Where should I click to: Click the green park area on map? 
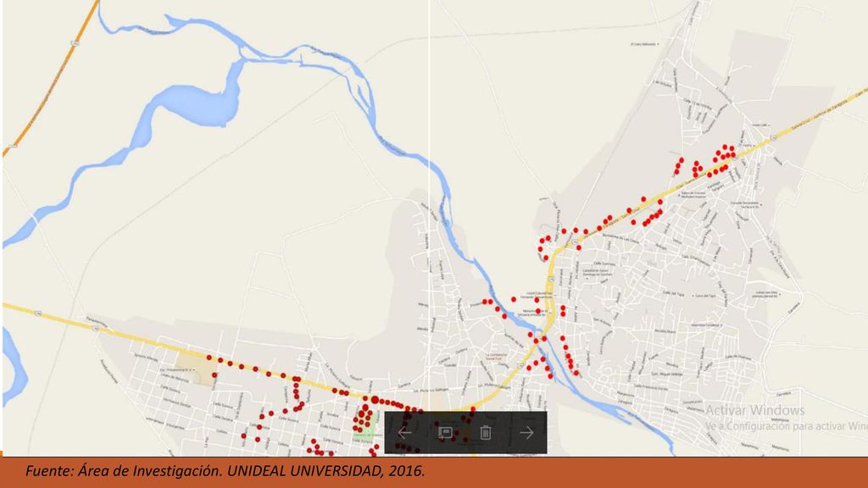(368, 427)
